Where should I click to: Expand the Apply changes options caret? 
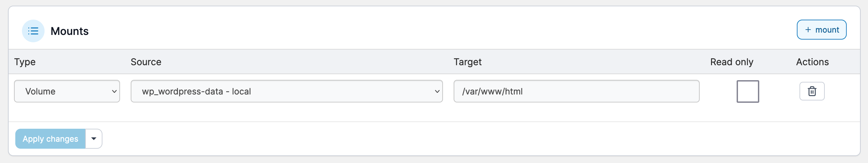pos(94,139)
